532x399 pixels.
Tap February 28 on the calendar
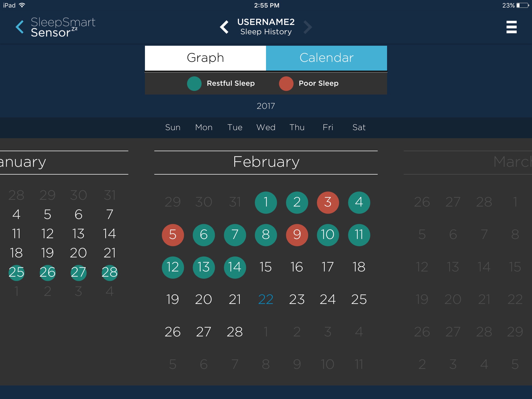pyautogui.click(x=235, y=332)
